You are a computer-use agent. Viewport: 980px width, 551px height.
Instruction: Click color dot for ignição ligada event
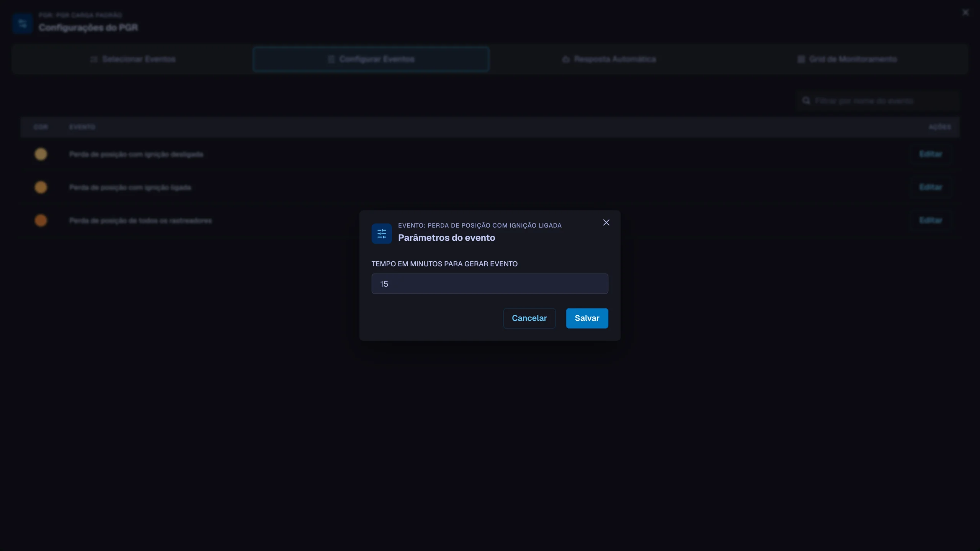(x=41, y=187)
